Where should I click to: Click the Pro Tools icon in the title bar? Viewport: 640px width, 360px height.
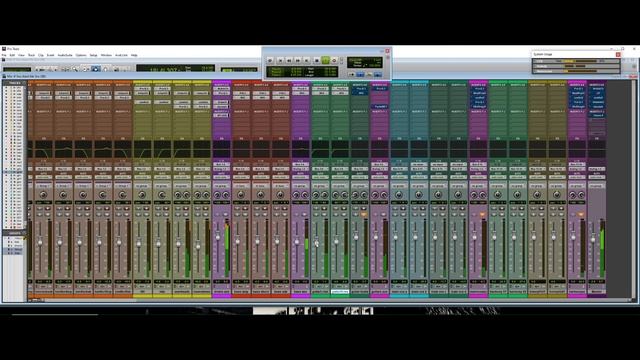pos(4,49)
